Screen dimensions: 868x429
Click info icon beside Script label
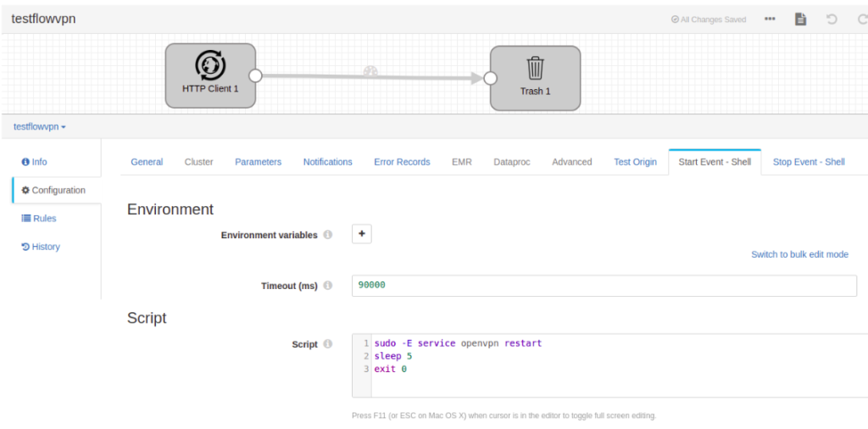pyautogui.click(x=328, y=343)
